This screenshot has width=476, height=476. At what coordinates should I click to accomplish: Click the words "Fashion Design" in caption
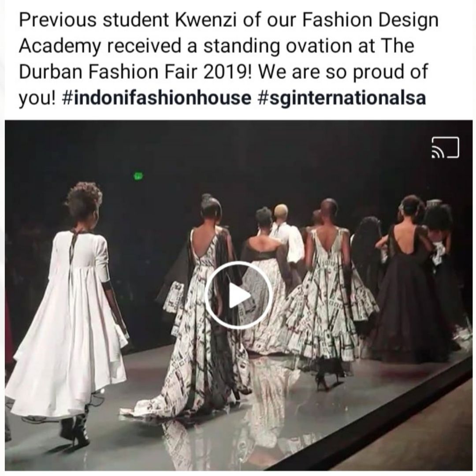[x=370, y=21]
